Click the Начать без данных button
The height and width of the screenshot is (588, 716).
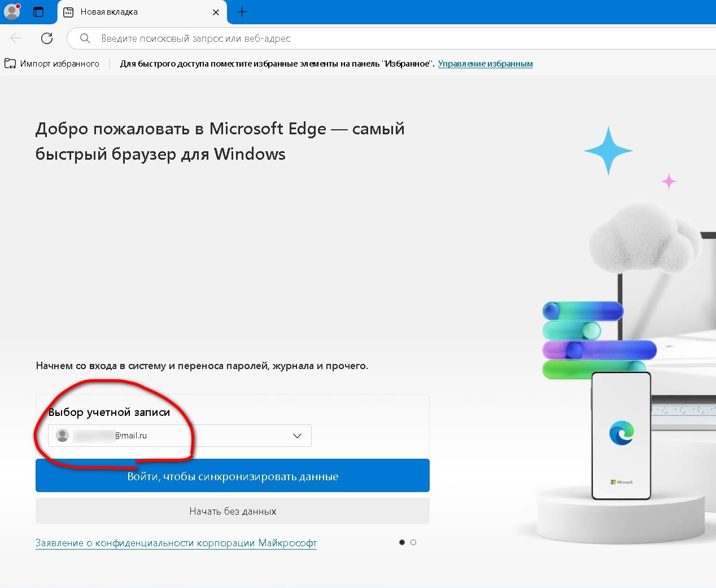(233, 511)
